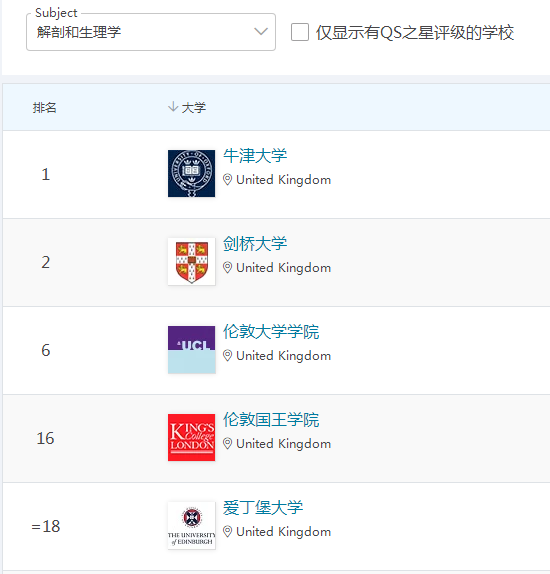This screenshot has height=574, width=550.
Task: Click United Kingdom text under 爱丁堡大学
Action: click(x=283, y=532)
